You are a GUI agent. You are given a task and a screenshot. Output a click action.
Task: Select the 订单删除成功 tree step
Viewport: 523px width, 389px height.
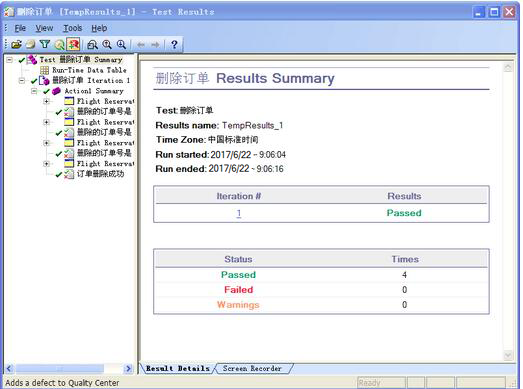pos(100,174)
